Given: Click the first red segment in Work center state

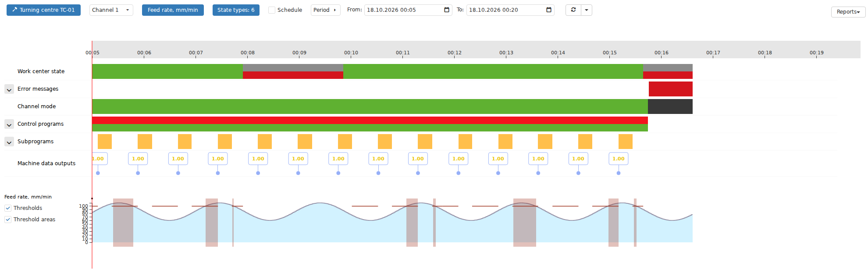Looking at the screenshot, I should pos(293,75).
